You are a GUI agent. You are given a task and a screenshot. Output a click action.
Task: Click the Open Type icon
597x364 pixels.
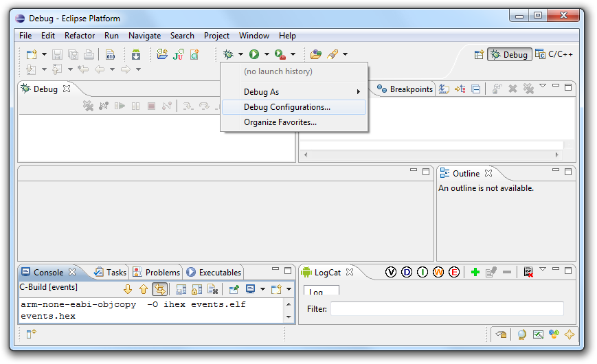[315, 54]
